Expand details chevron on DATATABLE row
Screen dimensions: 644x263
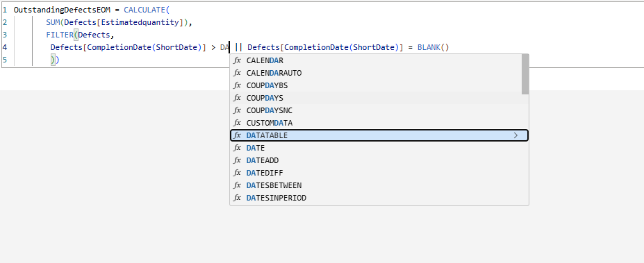516,135
